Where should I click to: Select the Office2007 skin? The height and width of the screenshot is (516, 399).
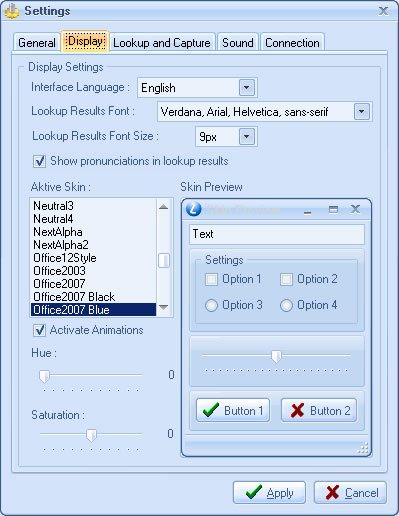93,284
